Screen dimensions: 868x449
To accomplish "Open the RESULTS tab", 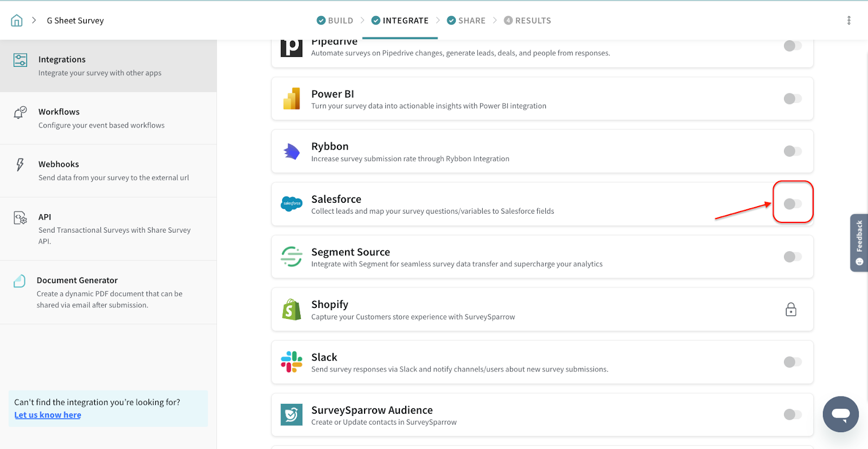I will (527, 21).
